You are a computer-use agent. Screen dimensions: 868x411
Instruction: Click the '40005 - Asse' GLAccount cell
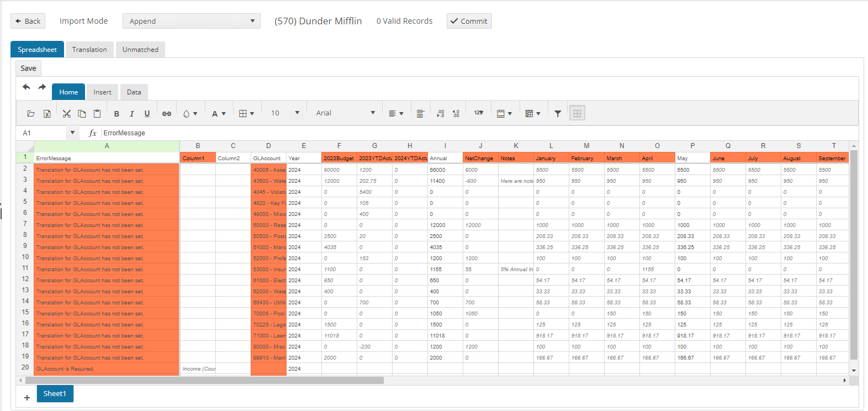coord(268,170)
